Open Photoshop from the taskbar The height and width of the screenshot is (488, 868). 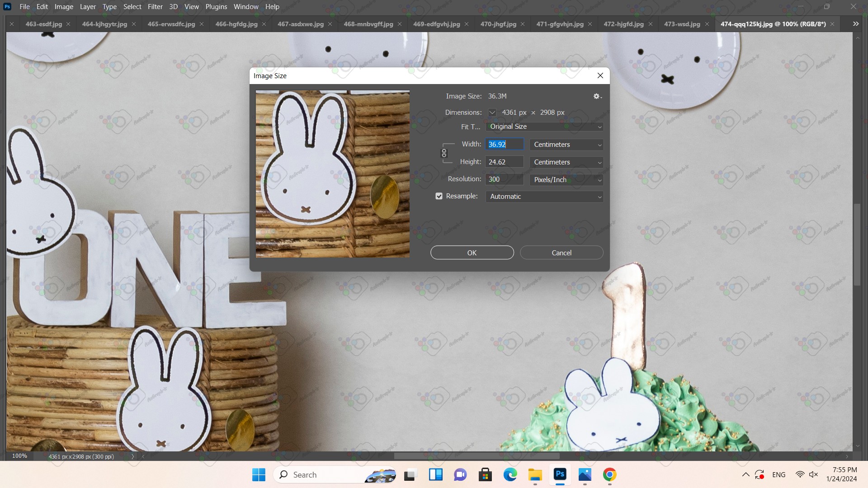[560, 474]
